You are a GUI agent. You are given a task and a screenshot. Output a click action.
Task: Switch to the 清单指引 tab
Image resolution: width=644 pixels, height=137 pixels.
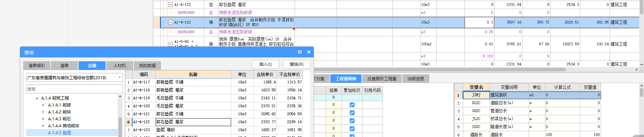pyautogui.click(x=37, y=65)
